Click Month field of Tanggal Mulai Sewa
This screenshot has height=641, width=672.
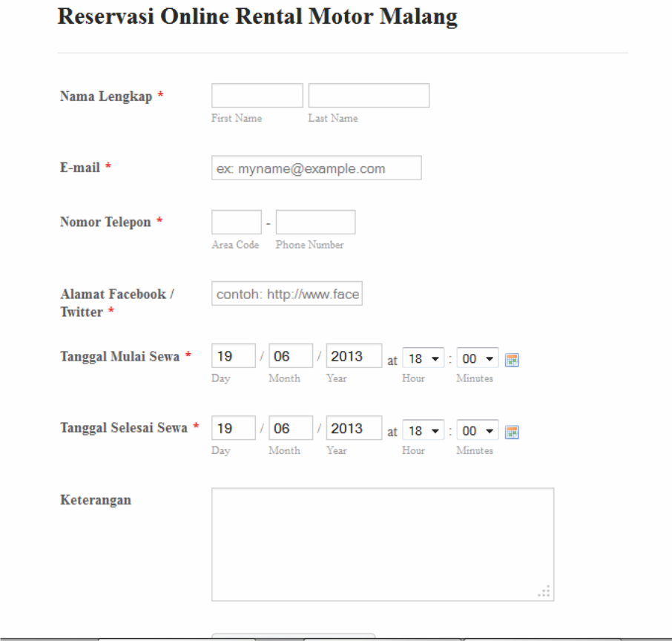(291, 356)
